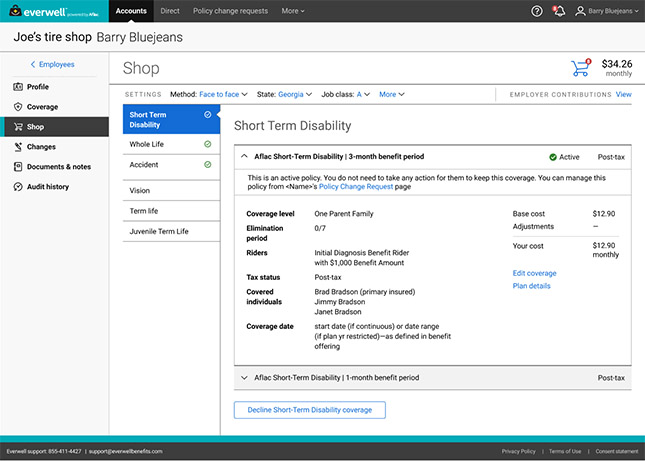
Task: Click Decline Short-Term Disability coverage button
Action: [310, 410]
